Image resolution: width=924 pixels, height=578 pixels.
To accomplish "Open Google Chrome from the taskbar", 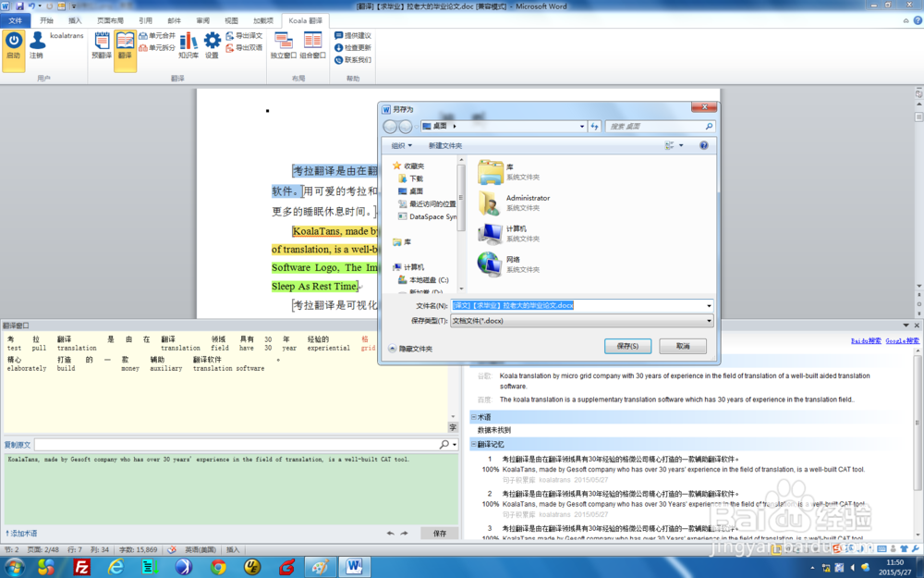I will (219, 567).
